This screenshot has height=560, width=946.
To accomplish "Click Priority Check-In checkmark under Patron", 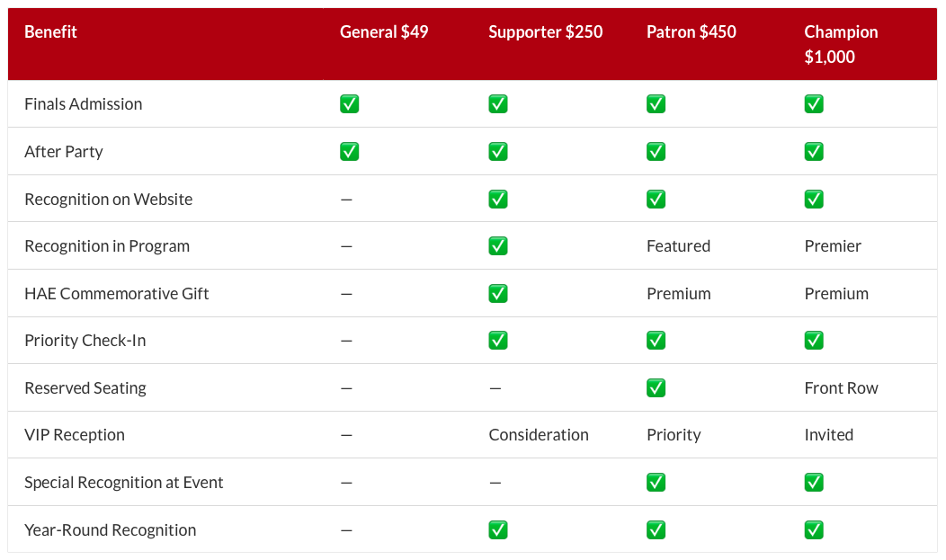I will click(656, 341).
